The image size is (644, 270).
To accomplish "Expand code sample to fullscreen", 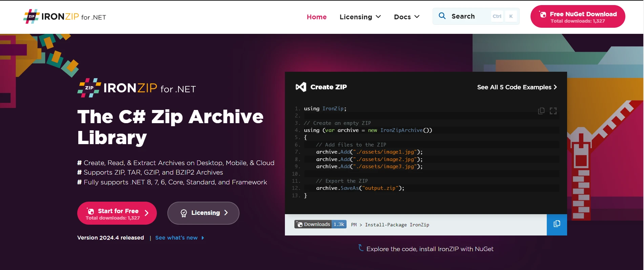I will (x=553, y=111).
